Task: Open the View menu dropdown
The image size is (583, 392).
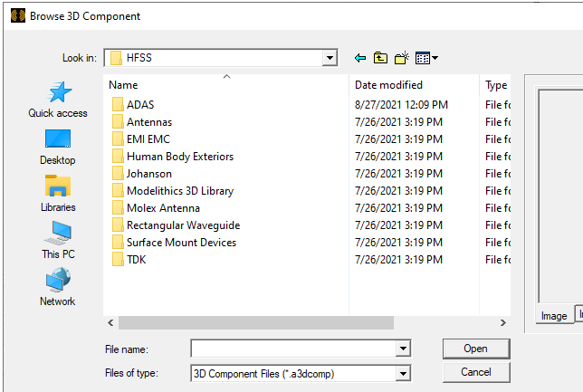Action: [x=426, y=58]
